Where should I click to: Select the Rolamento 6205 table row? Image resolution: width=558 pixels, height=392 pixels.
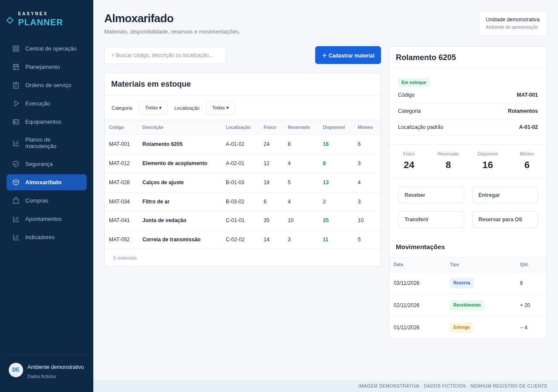[x=242, y=144]
